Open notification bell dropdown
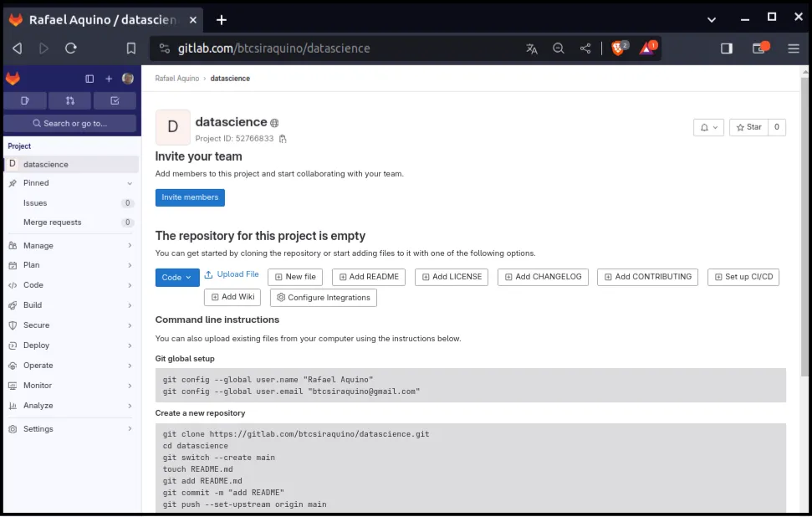Viewport: 812px width, 517px height. (x=708, y=127)
